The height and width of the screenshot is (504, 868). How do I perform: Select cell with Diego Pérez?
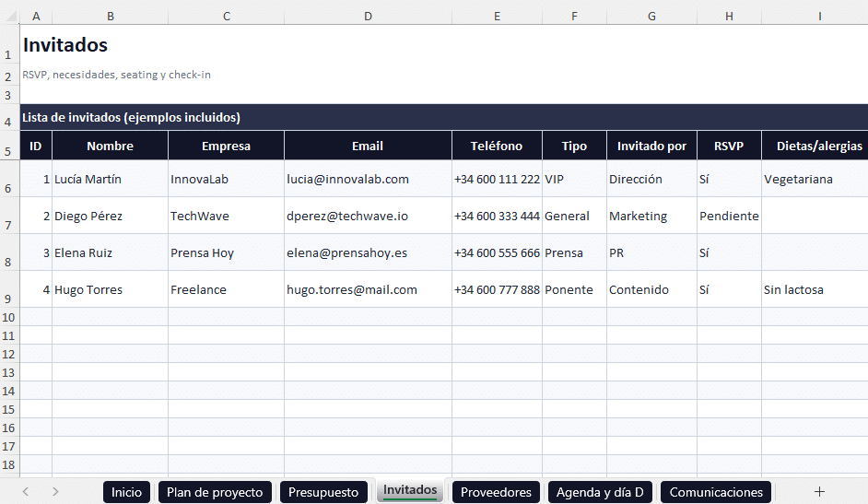(111, 216)
